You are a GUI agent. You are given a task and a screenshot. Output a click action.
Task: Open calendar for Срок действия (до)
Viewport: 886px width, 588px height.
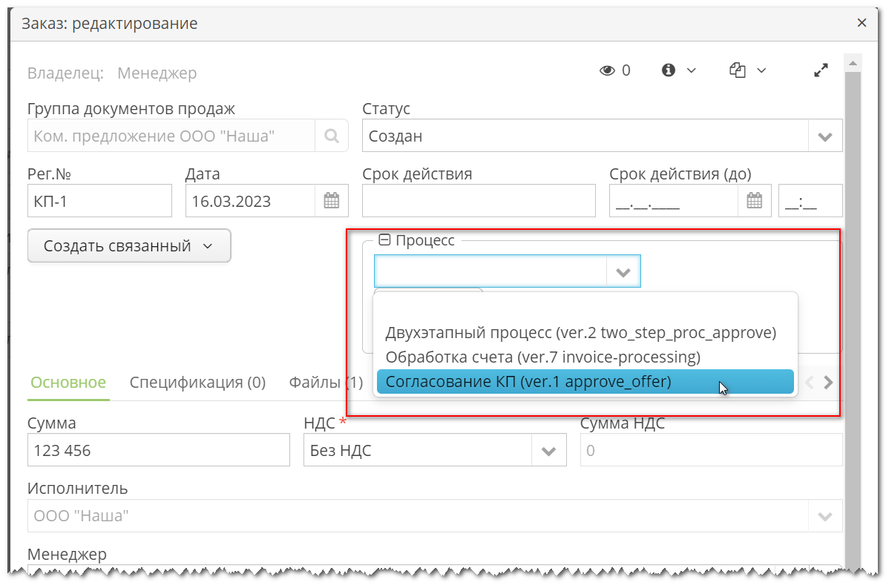pyautogui.click(x=754, y=200)
